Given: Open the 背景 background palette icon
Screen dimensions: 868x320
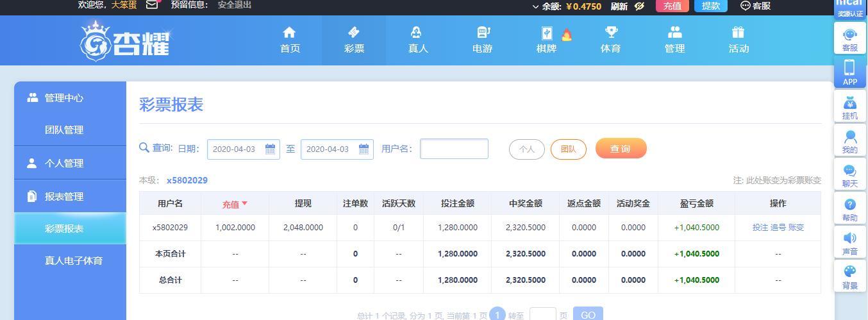Looking at the screenshot, I should point(850,277).
